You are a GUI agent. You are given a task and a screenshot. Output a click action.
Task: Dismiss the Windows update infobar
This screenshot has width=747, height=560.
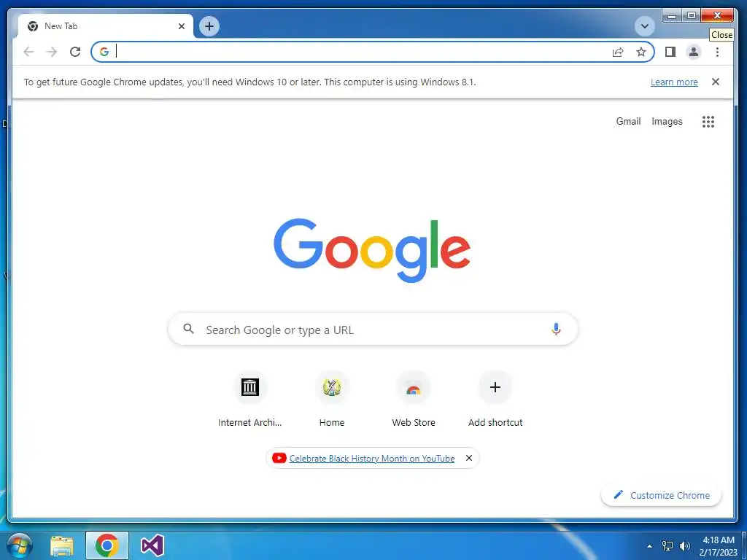(715, 82)
